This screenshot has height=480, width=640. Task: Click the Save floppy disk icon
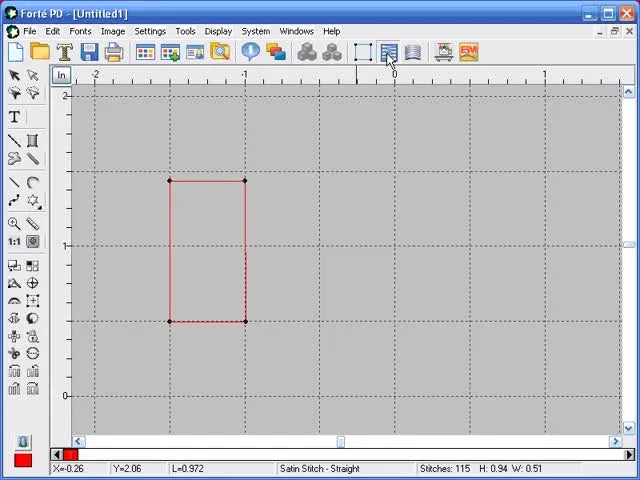[x=89, y=52]
